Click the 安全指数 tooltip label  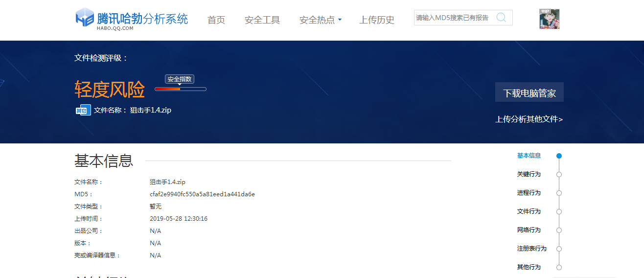coord(180,79)
